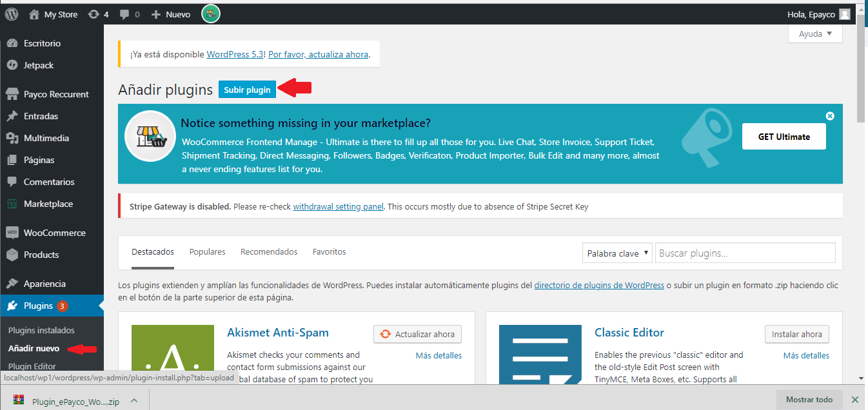Open the Palabra clave search type dropdown
Screen dimensions: 868x410
617,253
